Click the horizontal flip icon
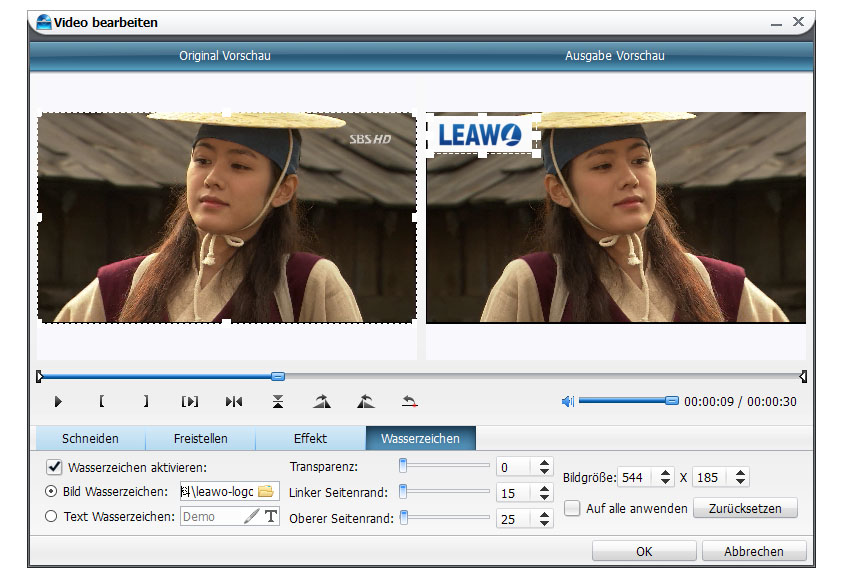The height and width of the screenshot is (578, 844). pos(234,401)
